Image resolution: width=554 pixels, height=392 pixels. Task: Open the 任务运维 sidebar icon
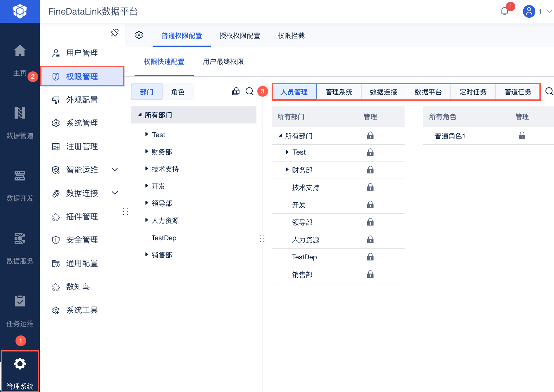pyautogui.click(x=20, y=301)
